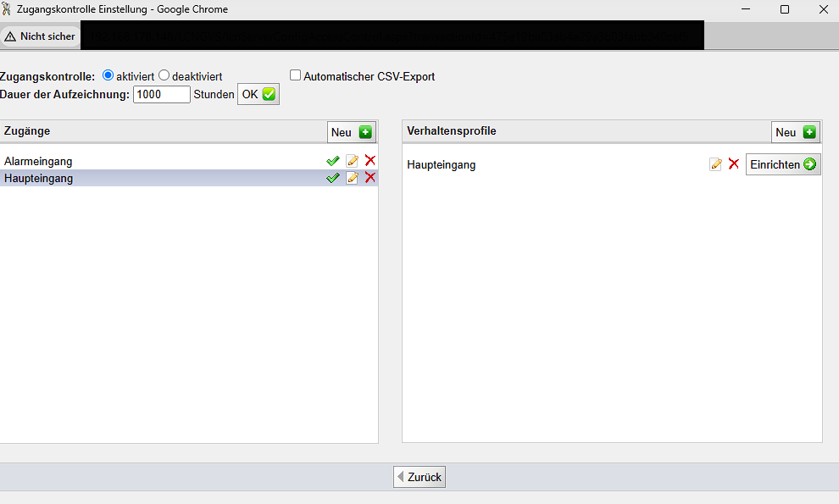Focus the Dauer der Aufzeichnung input field
Screen dimensions: 839x504
pos(161,95)
